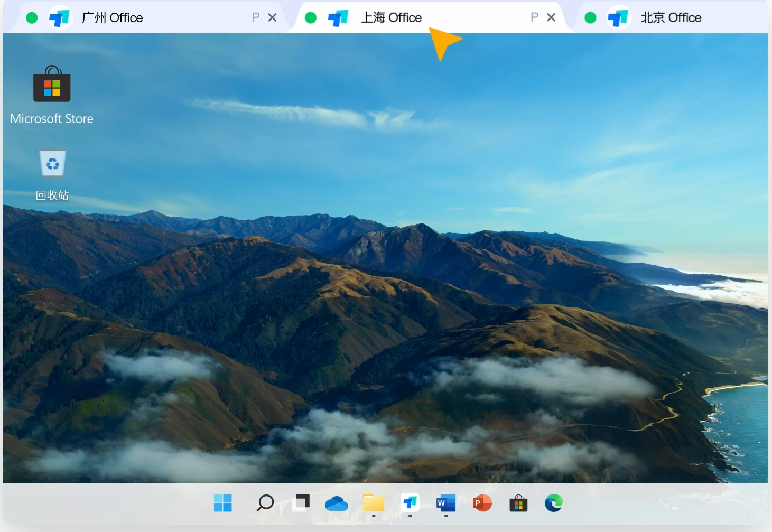Viewport: 772px width, 532px height.
Task: Close the 广州 Office tab
Action: click(x=273, y=18)
